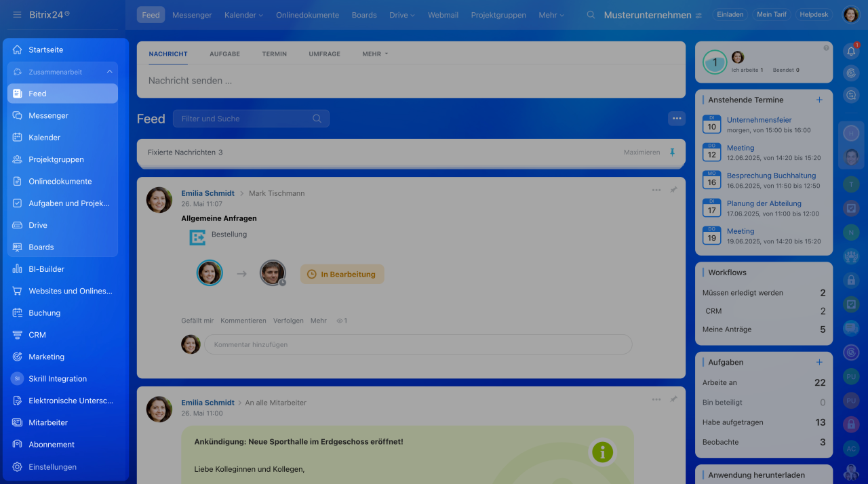Viewport: 868px width, 484px height.
Task: Click the pin icon beside Maximieren
Action: [x=672, y=153]
